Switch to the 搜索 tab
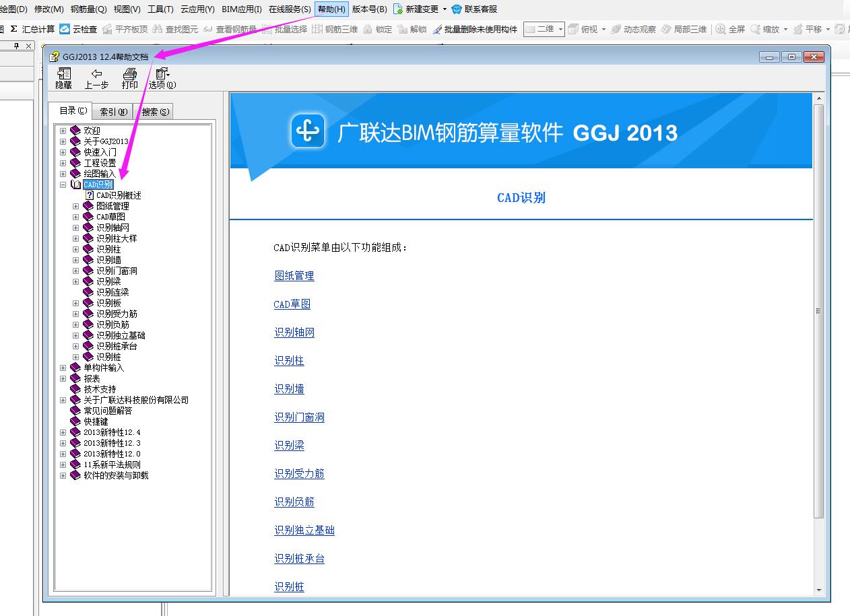 click(x=156, y=112)
